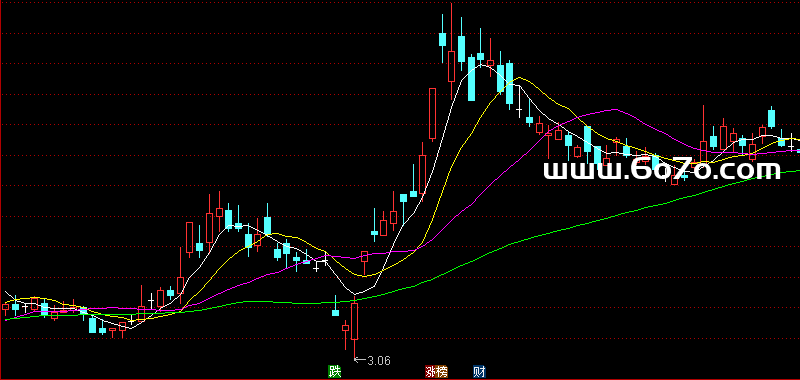
Task: Click the peak of the magenta moving average
Action: point(616,109)
